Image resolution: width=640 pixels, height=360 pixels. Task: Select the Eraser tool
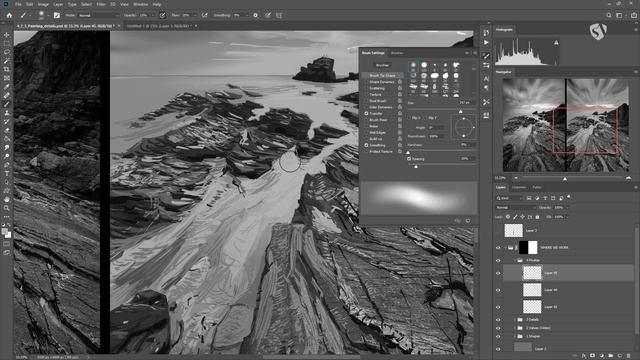(x=7, y=130)
